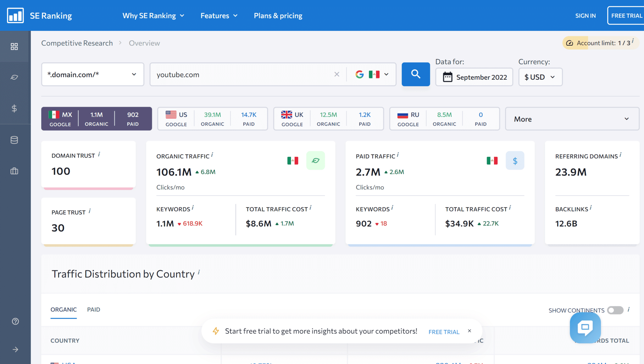The height and width of the screenshot is (364, 644).
Task: Toggle the Show Continents switch
Action: [615, 310]
